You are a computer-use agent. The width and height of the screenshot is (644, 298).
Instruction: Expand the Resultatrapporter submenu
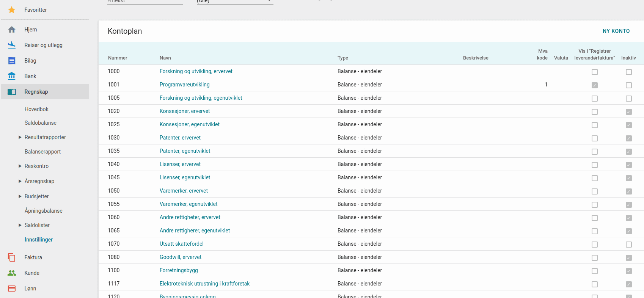pos(20,137)
